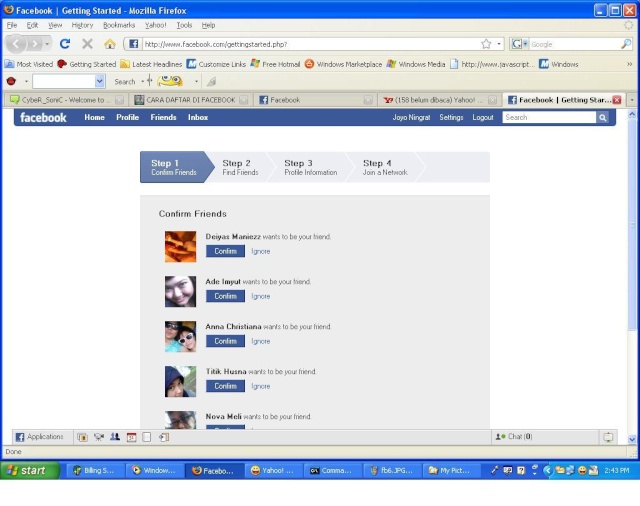Go to Step 2 Find Friends
Image resolution: width=640 pixels, height=506 pixels.
coord(240,167)
